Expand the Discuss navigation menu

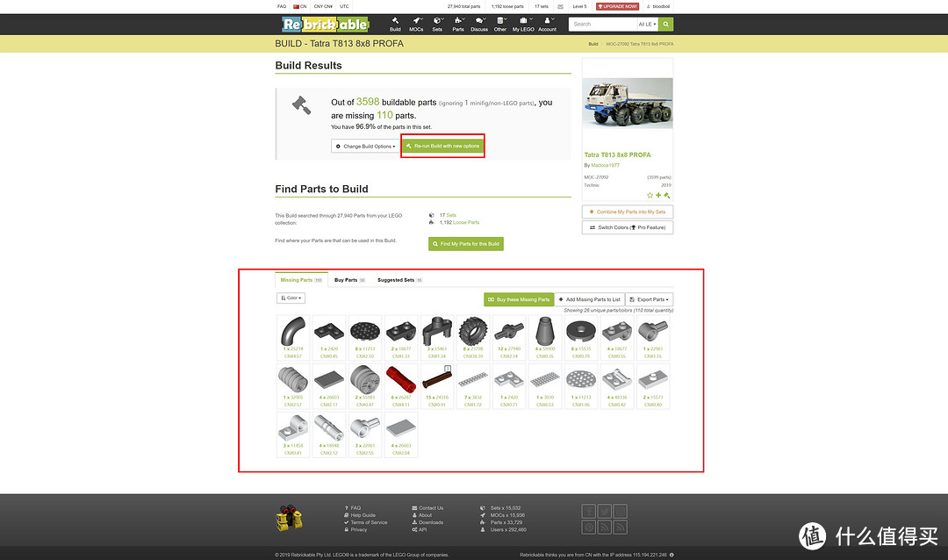pyautogui.click(x=479, y=25)
